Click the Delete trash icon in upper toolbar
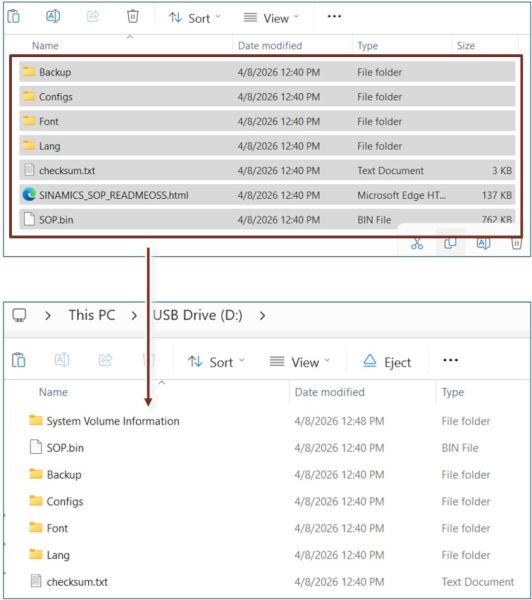This screenshot has width=532, height=600. pos(132,16)
